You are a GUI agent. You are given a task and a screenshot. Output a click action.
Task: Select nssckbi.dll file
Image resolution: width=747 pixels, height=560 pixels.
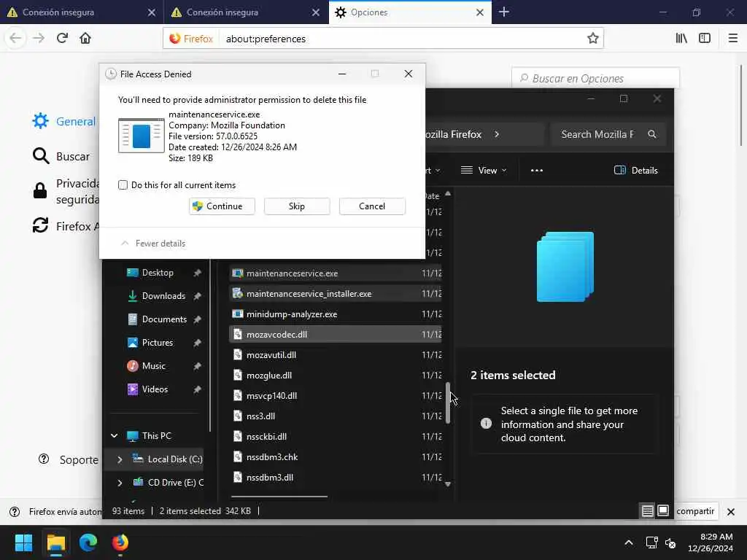tap(336, 437)
